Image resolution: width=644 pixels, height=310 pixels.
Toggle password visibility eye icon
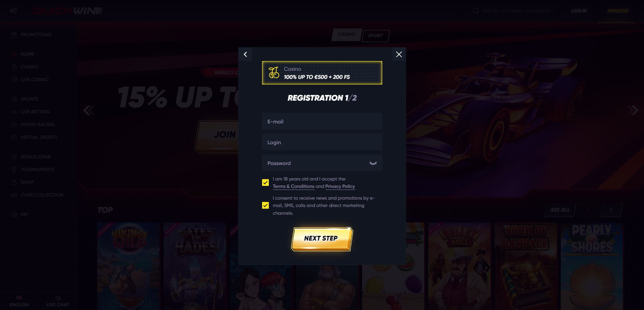373,163
